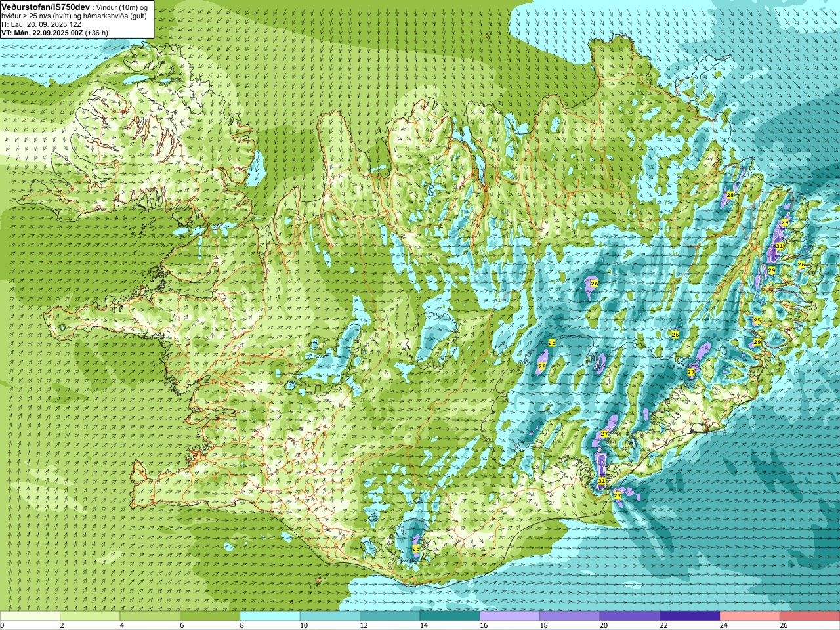Pick the 10–12 m/s turquoise legend swatch
Image resolution: width=840 pixels, height=630 pixels.
click(x=330, y=616)
